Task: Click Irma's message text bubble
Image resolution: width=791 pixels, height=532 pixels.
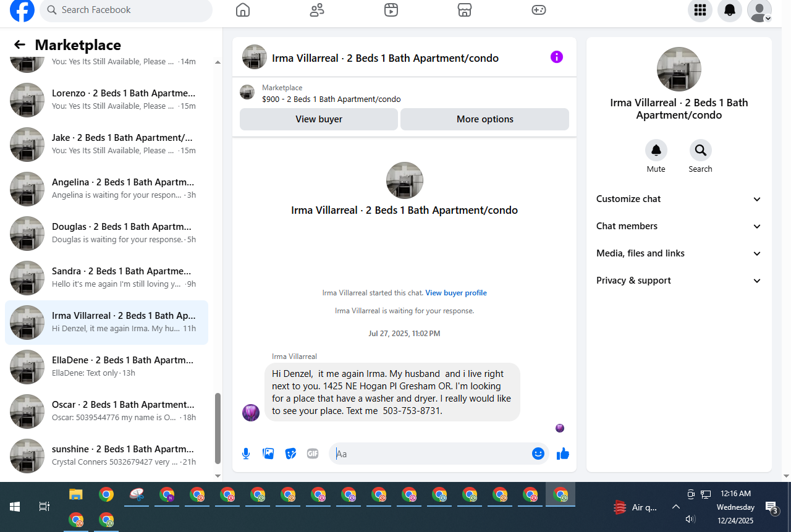Action: tap(392, 392)
